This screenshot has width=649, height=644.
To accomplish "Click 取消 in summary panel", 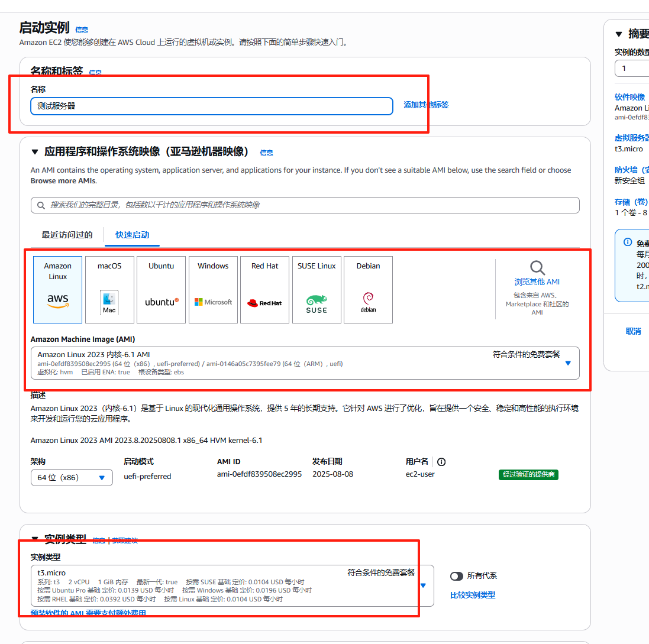I will click(x=633, y=331).
